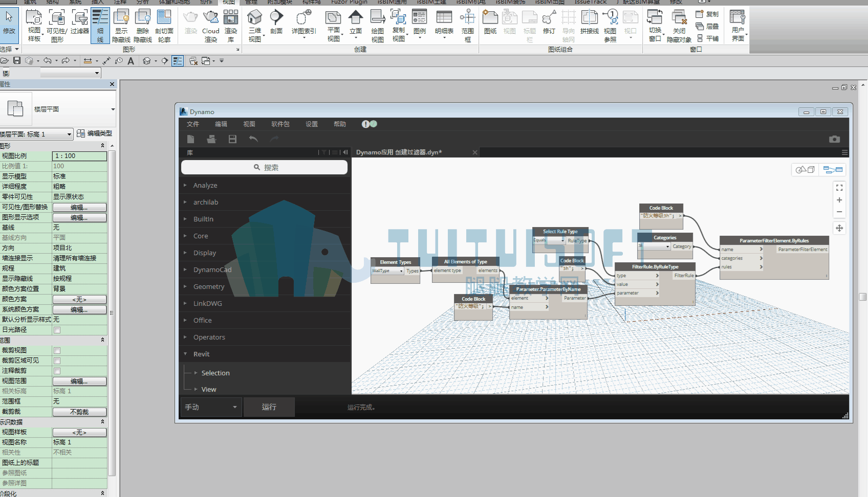Click the 搜索 library search field
This screenshot has width=868, height=497.
(x=265, y=167)
